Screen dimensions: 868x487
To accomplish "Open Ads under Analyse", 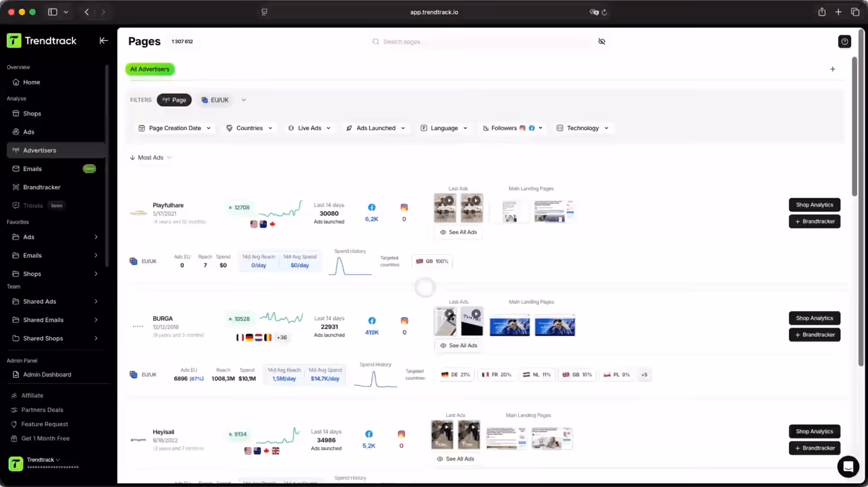I will click(28, 132).
